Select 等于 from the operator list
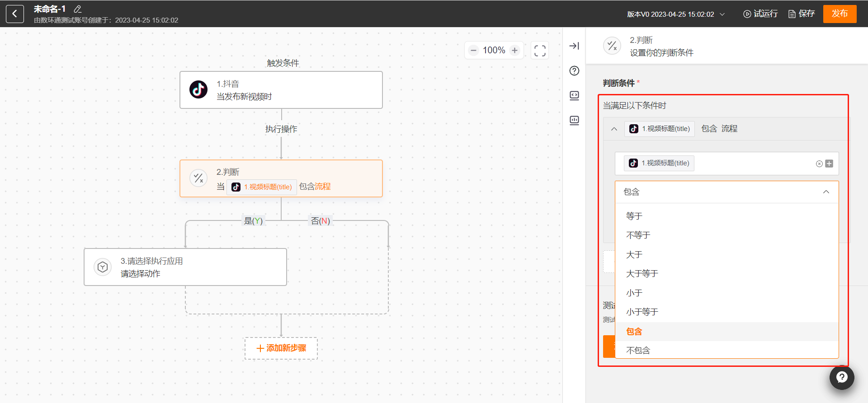This screenshot has width=868, height=403. click(x=634, y=216)
